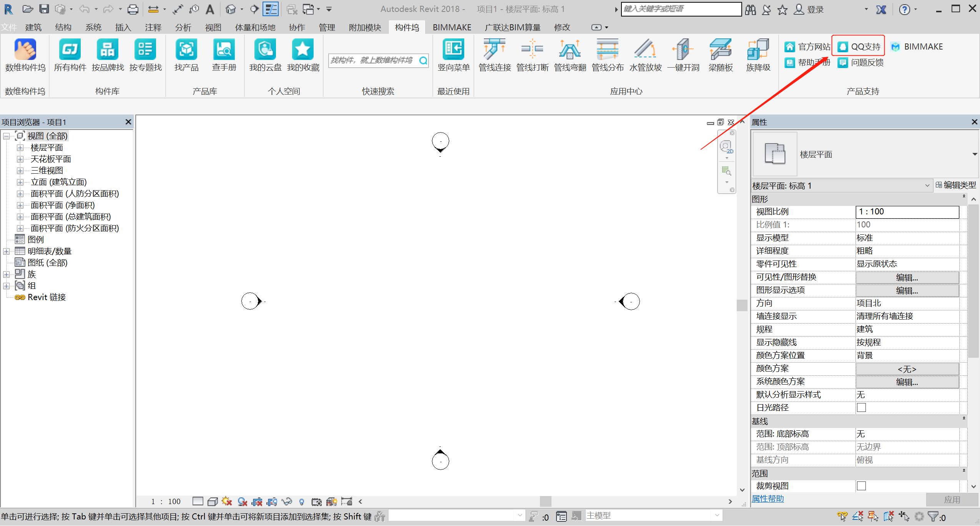Viewport: 980px width, 526px height.
Task: Click the Text (A) tool in quick access toolbar
Action: click(x=210, y=9)
